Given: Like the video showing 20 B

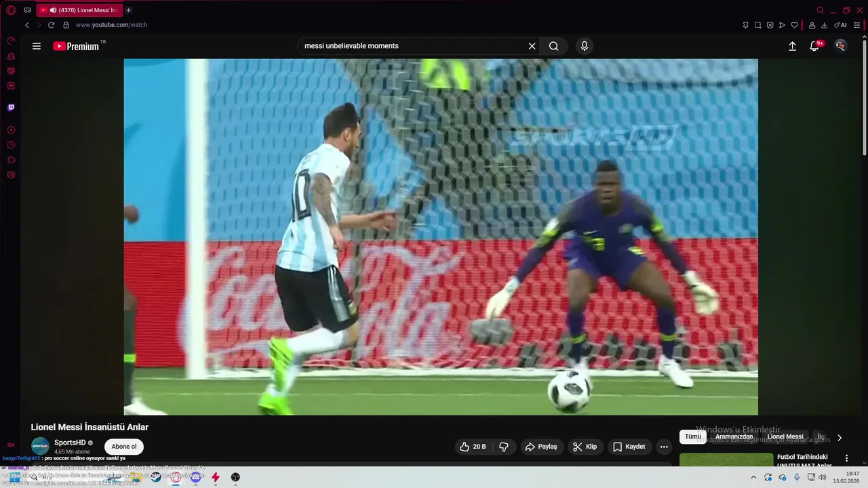Looking at the screenshot, I should click(473, 447).
